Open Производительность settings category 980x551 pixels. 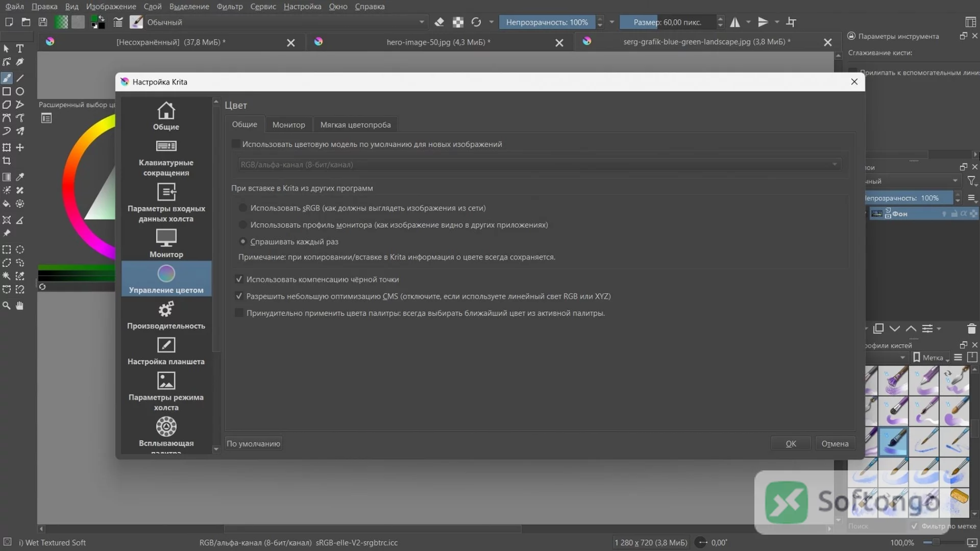(x=166, y=315)
